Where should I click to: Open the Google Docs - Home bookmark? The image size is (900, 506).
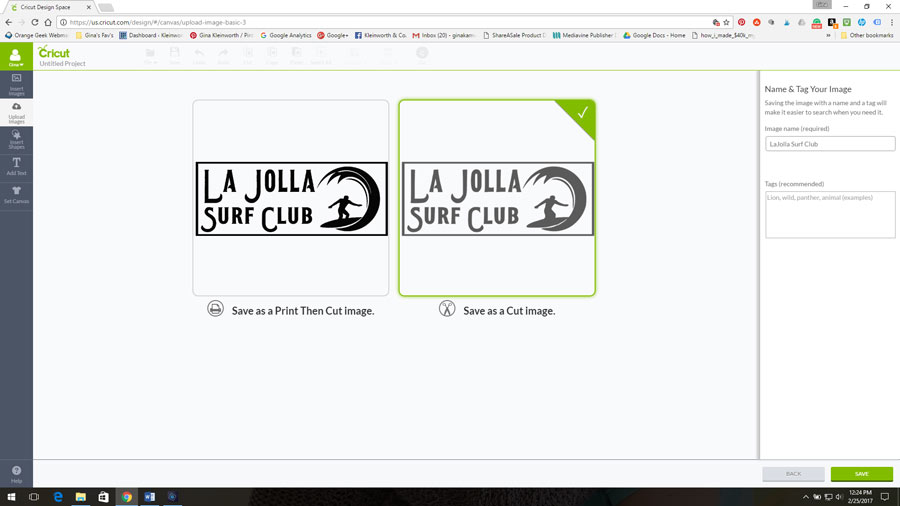[654, 36]
